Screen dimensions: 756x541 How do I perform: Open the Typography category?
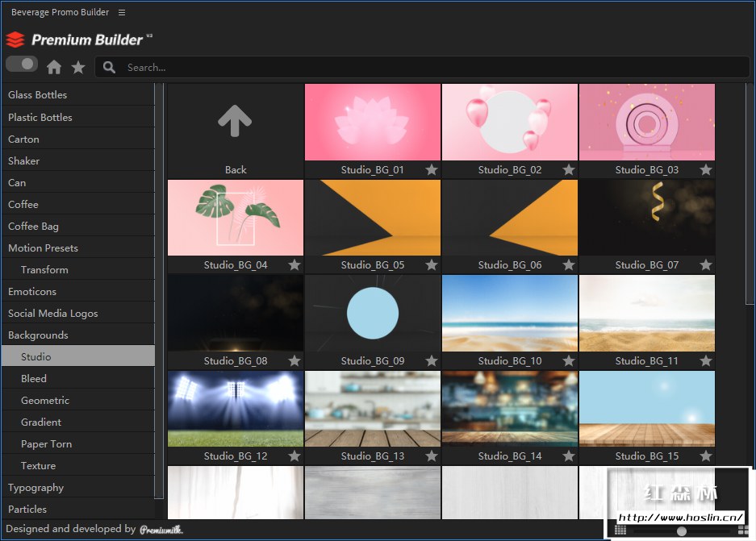coord(78,488)
